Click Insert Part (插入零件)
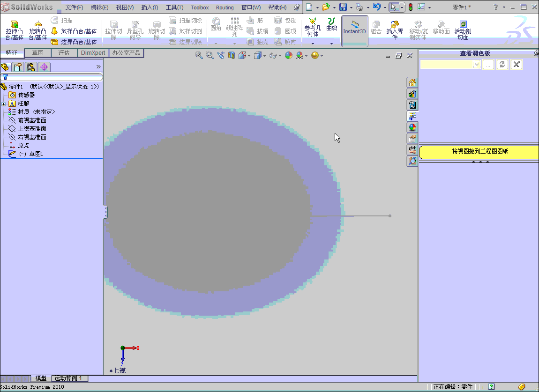 pos(395,30)
